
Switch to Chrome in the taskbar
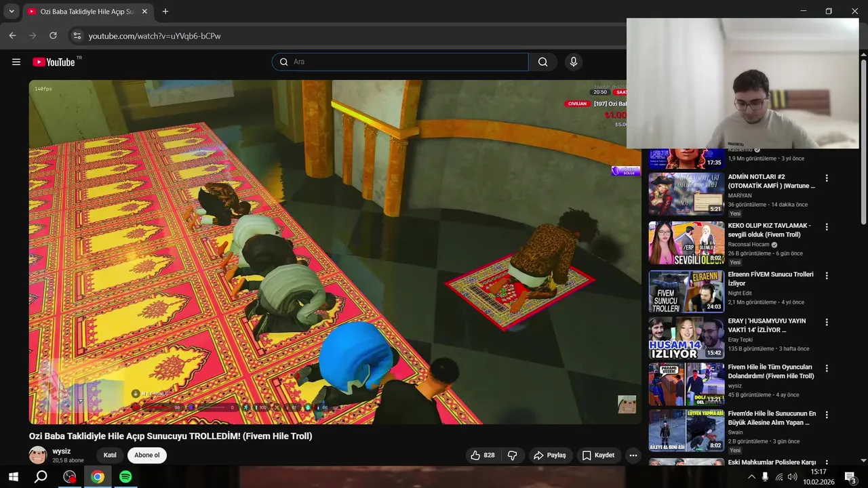(x=98, y=477)
